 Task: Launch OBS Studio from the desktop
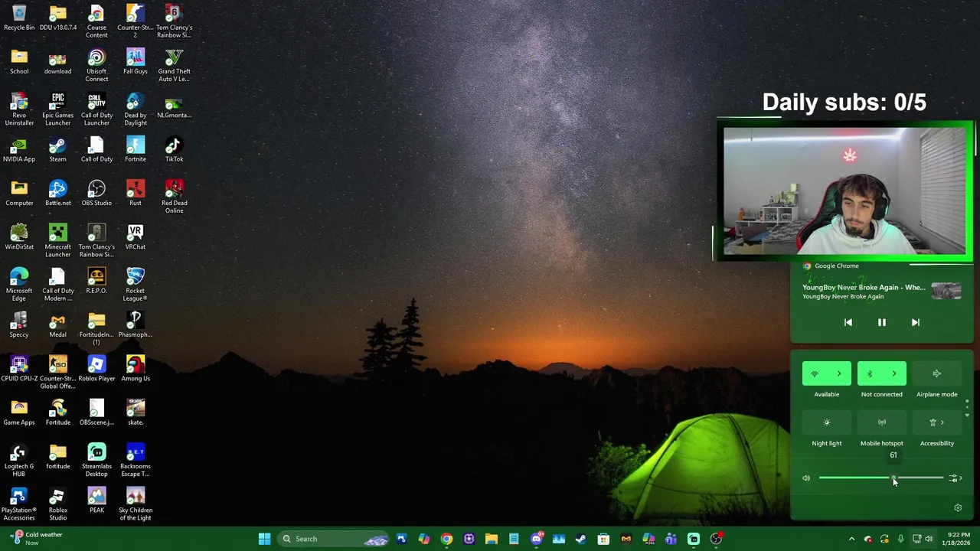click(x=96, y=194)
